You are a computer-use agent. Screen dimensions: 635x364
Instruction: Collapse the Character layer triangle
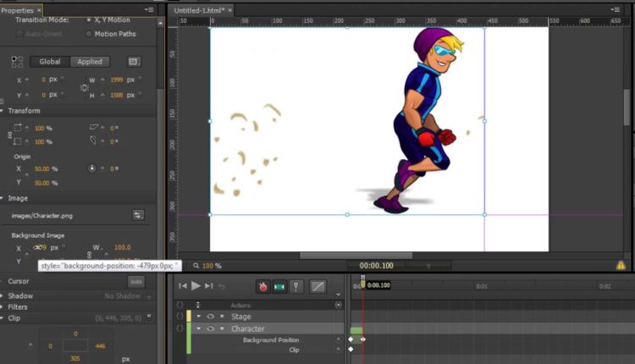[198, 328]
